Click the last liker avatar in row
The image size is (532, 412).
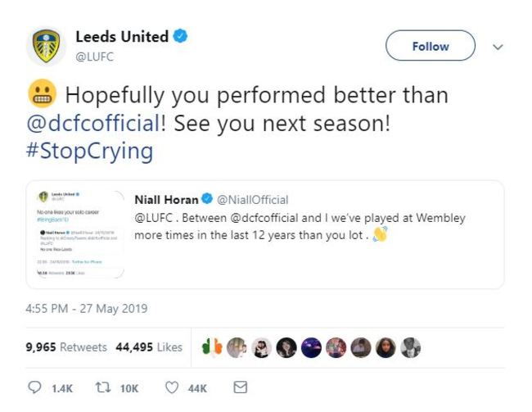(x=411, y=347)
